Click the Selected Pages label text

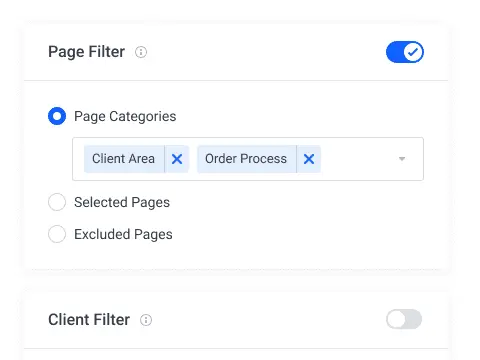pos(122,202)
